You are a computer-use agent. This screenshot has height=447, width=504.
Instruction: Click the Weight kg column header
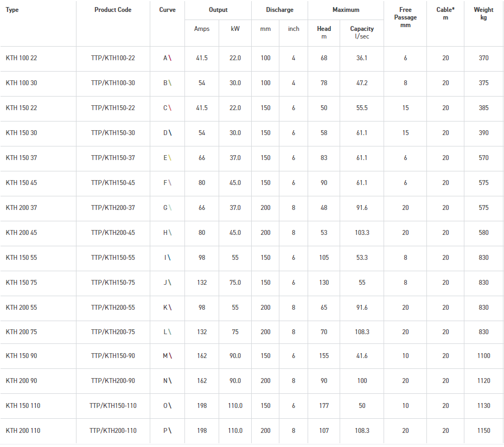[483, 14]
